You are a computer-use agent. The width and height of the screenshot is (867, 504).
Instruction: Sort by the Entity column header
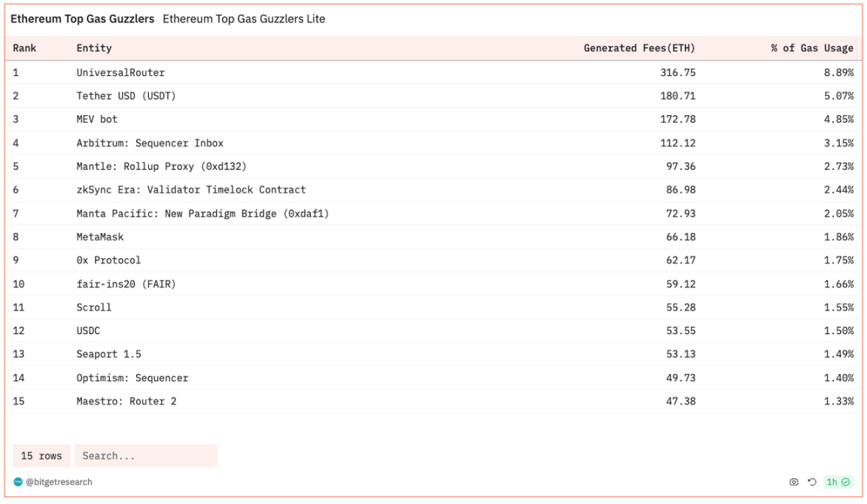[x=94, y=48]
